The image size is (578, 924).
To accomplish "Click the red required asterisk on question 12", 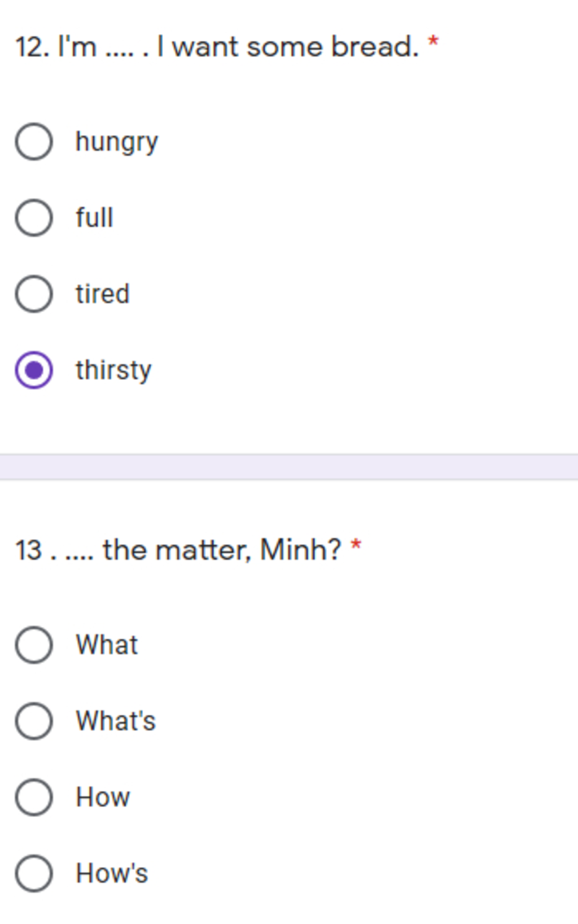I will [x=433, y=42].
